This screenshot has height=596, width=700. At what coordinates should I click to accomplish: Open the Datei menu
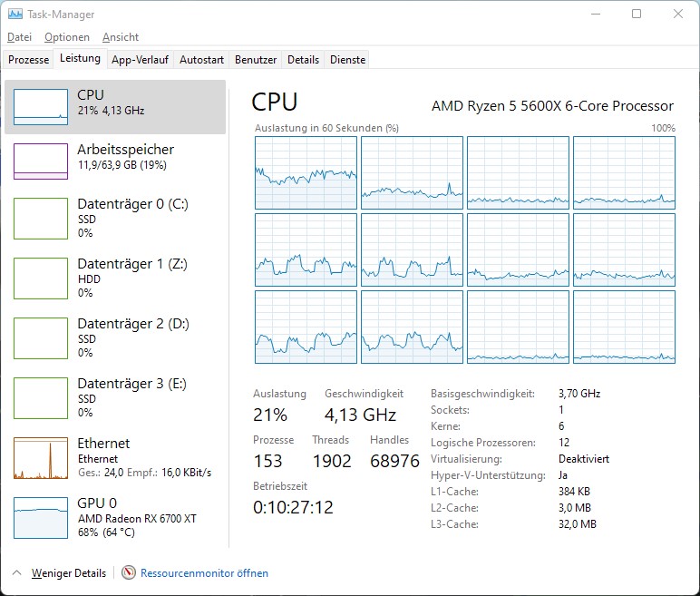pos(20,37)
